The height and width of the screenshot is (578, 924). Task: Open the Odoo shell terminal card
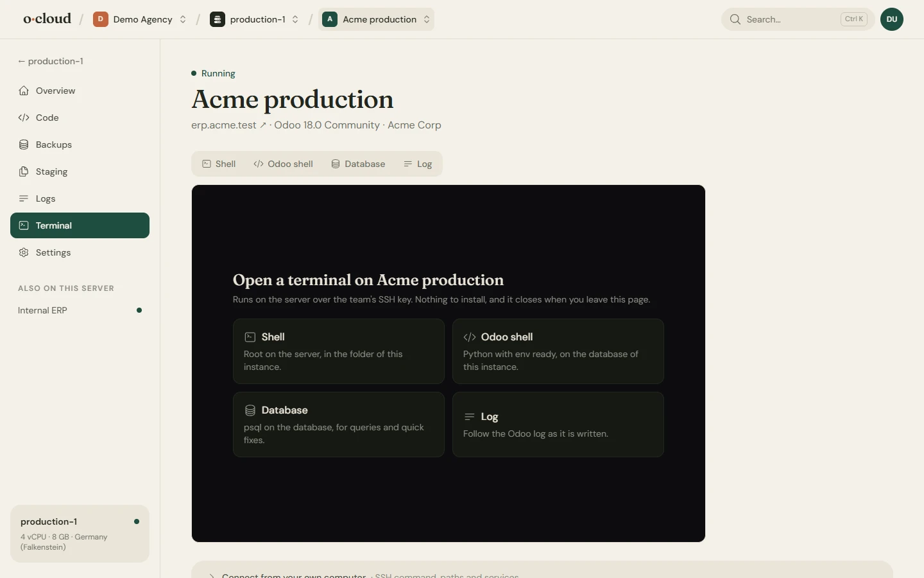[x=558, y=351]
